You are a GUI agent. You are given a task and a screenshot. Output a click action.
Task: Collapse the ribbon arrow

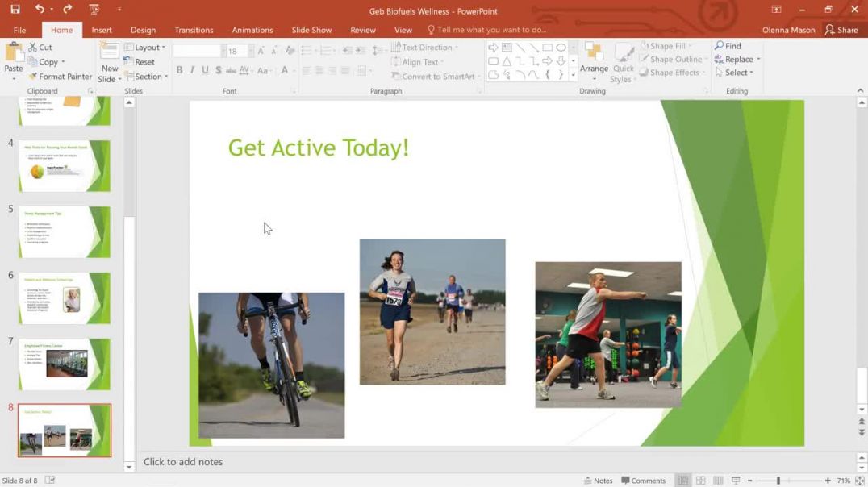[860, 90]
